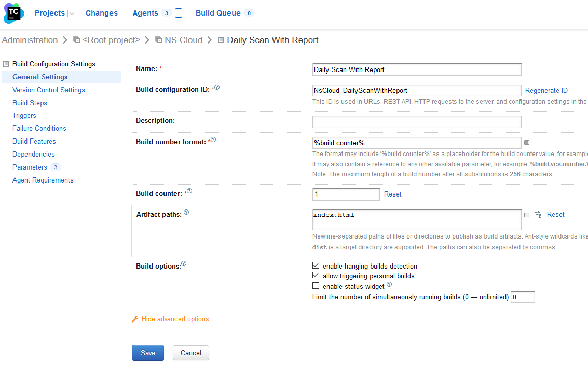Open artifact paths file tree browser icon
588x378 pixels.
pos(538,215)
